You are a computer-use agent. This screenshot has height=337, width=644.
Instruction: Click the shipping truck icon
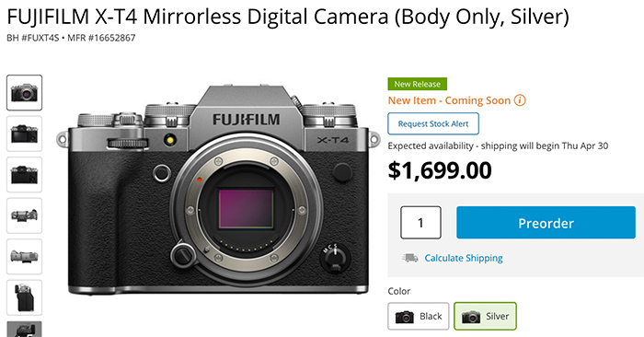pyautogui.click(x=410, y=258)
